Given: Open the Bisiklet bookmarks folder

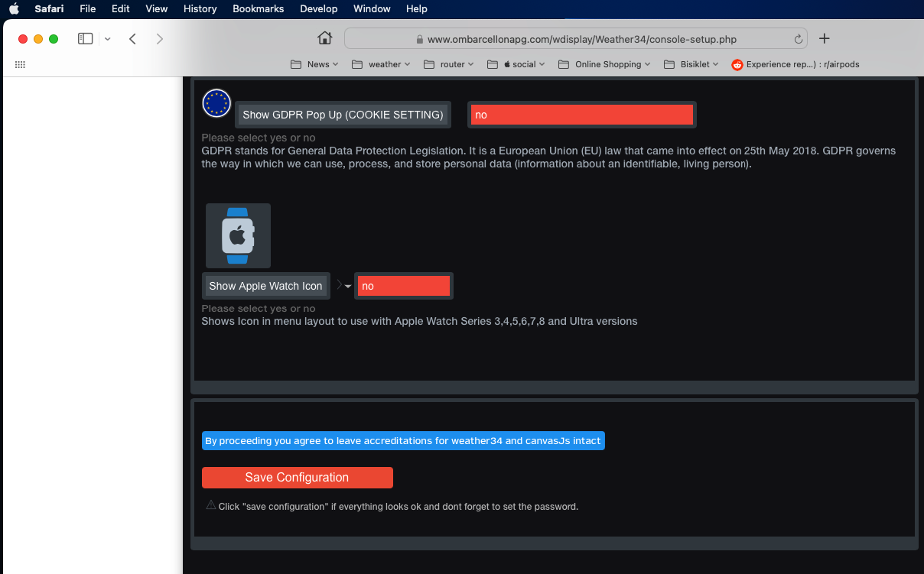Looking at the screenshot, I should click(691, 64).
